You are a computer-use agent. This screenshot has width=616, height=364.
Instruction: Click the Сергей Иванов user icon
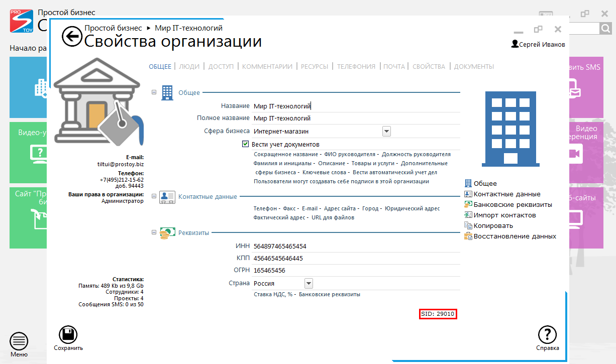click(515, 44)
